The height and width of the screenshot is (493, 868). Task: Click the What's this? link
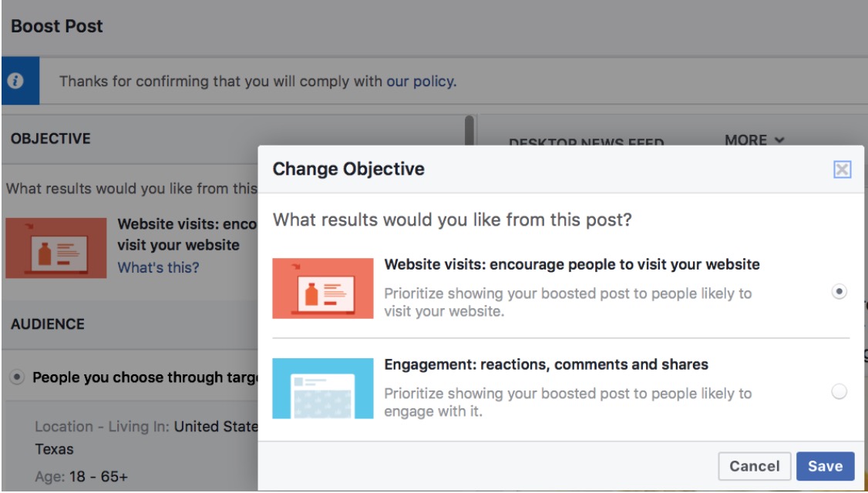click(158, 267)
